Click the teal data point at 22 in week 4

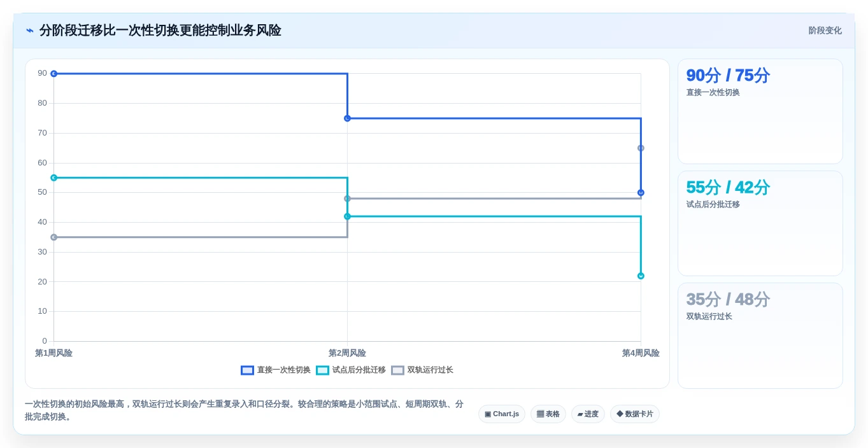(x=641, y=276)
